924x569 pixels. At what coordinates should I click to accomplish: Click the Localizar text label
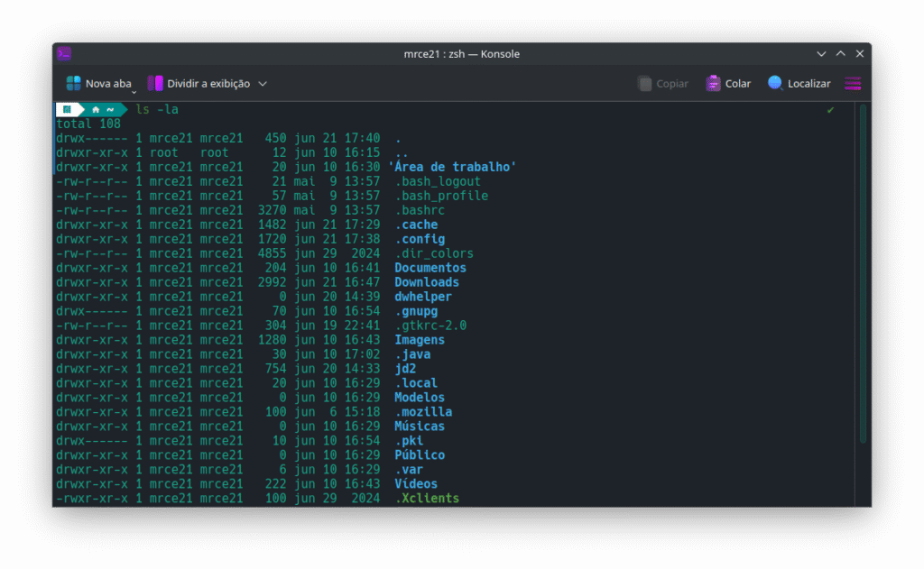pyautogui.click(x=809, y=82)
